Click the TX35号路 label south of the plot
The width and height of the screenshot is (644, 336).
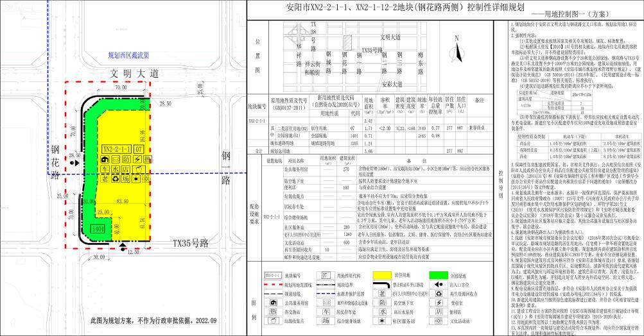pos(191,243)
